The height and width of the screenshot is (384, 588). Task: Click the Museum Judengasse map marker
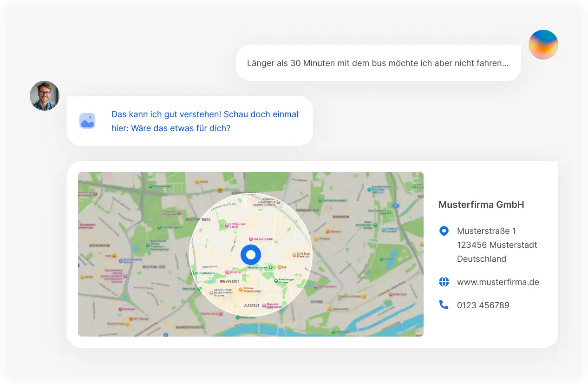click(264, 305)
